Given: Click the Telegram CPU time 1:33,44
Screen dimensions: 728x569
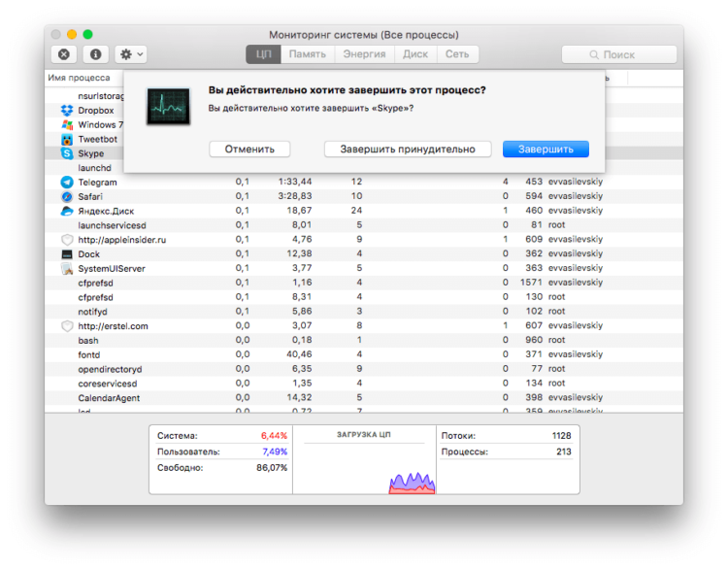Looking at the screenshot, I should pos(295,182).
